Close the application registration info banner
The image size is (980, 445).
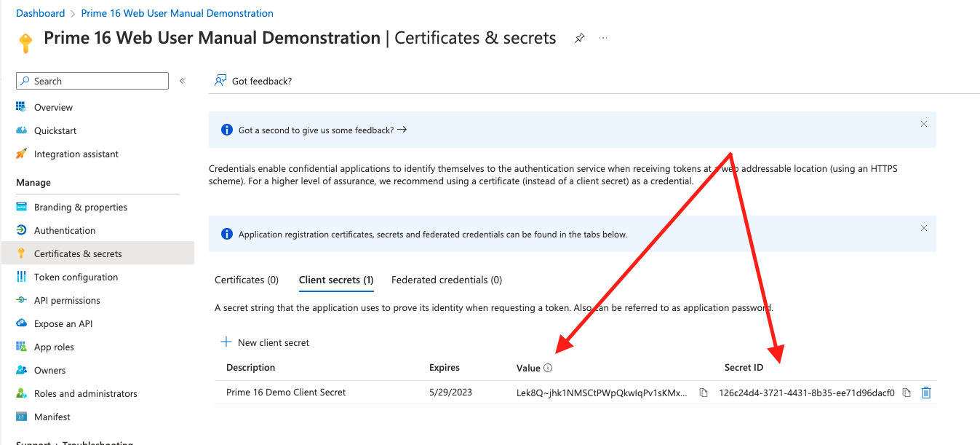(x=924, y=228)
